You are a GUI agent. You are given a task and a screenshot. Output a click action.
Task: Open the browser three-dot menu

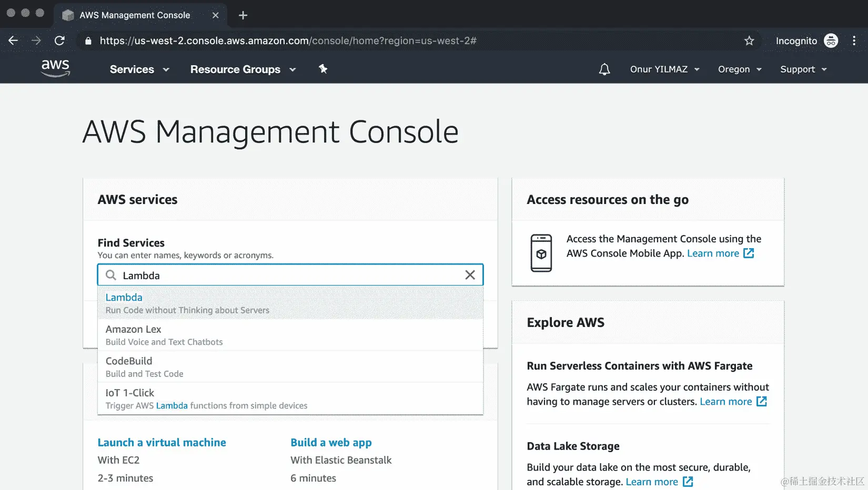point(854,40)
